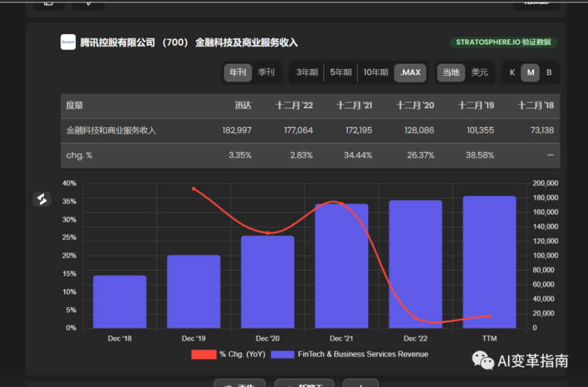Toggle FinTech & Business Services Revenue legend swatch

click(282, 355)
